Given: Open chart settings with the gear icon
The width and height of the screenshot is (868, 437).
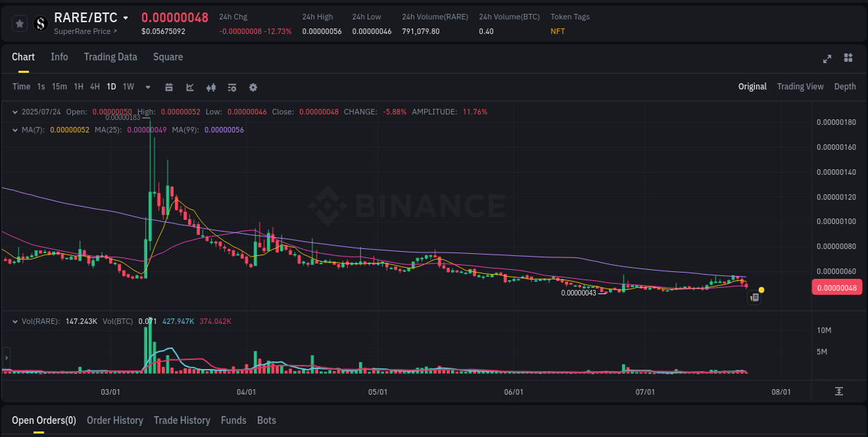Looking at the screenshot, I should [x=253, y=87].
